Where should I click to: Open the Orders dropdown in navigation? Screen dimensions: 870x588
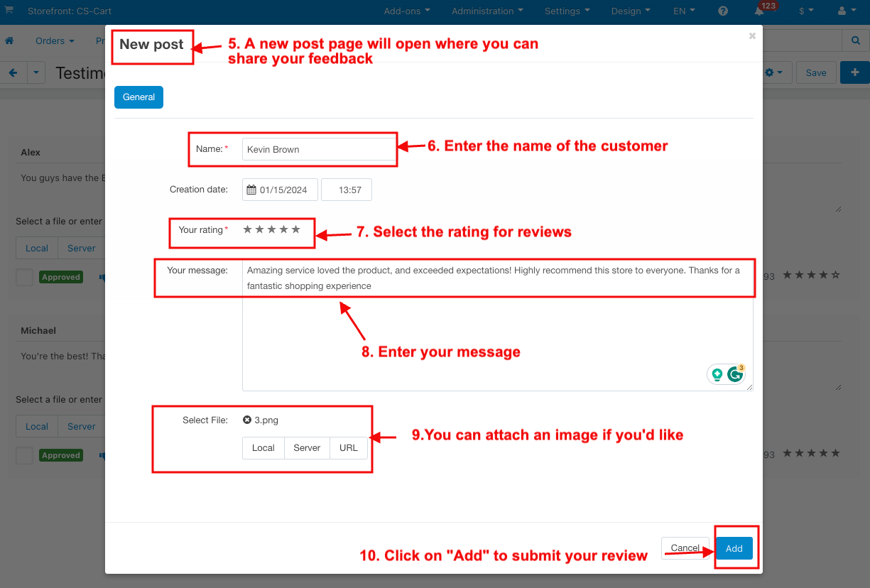click(x=55, y=41)
